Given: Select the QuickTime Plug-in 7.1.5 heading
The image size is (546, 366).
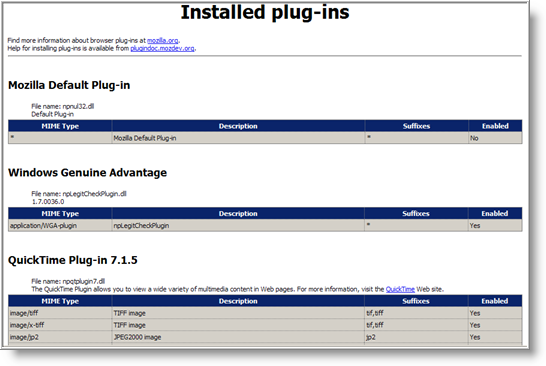Looking at the screenshot, I should coord(73,260).
